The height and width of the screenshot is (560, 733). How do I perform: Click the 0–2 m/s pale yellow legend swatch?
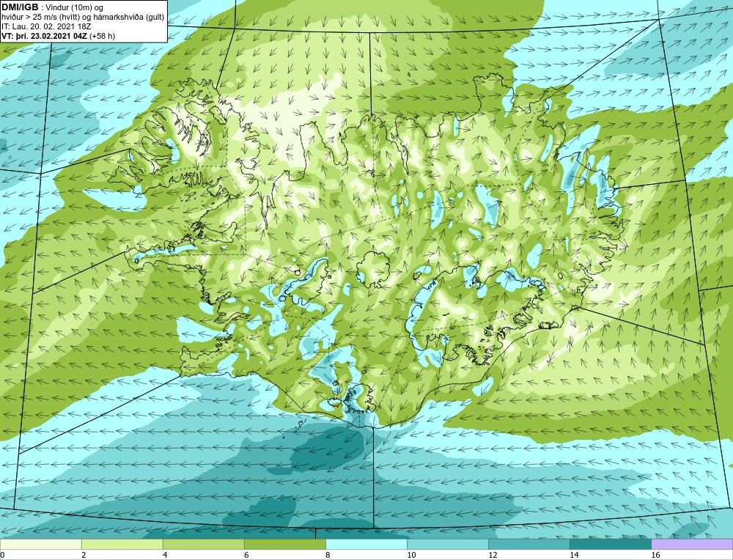coord(40,544)
